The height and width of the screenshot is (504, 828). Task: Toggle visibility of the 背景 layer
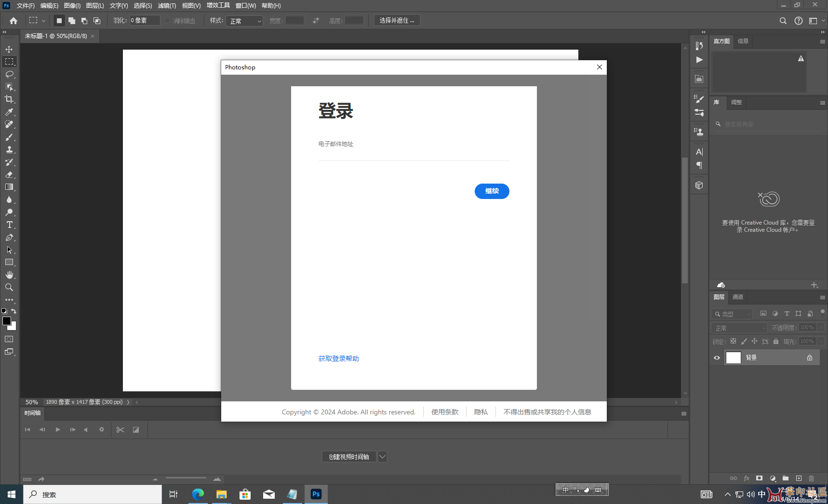pyautogui.click(x=717, y=358)
